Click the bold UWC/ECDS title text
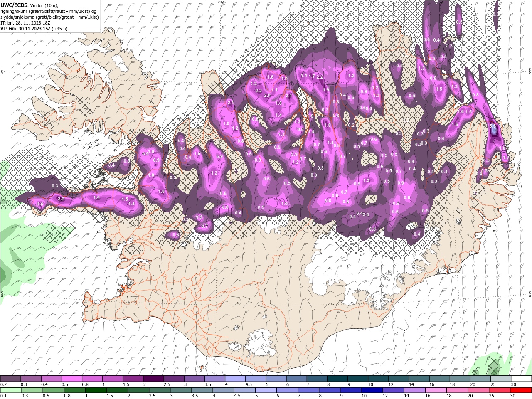 coord(14,5)
